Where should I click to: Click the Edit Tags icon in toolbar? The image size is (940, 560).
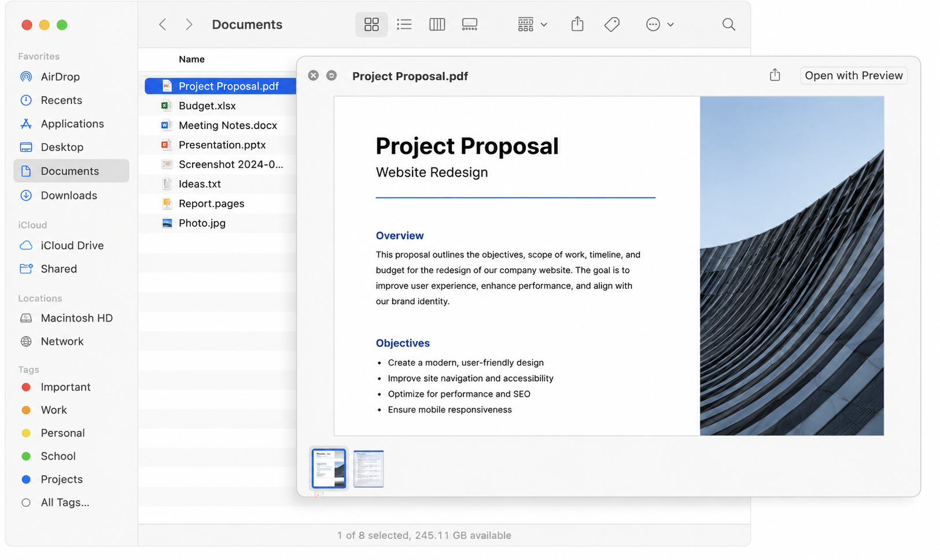(x=612, y=24)
